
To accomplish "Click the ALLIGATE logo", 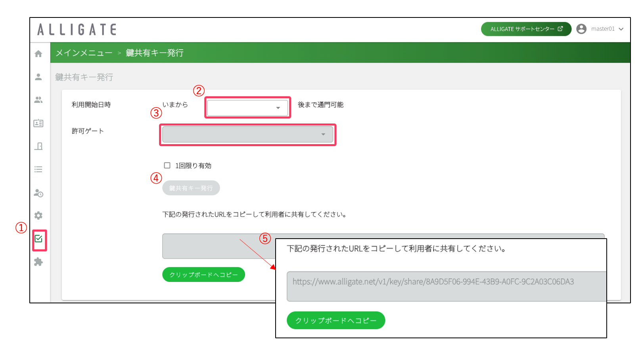I will (x=77, y=29).
